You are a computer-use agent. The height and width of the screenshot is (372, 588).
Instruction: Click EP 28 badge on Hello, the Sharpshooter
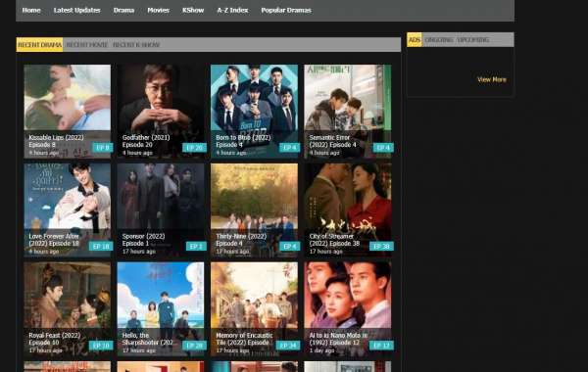[x=194, y=346]
